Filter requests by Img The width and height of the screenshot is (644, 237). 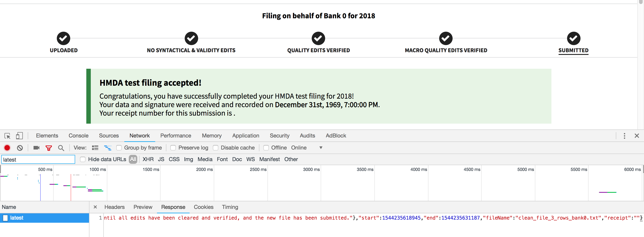pyautogui.click(x=189, y=159)
